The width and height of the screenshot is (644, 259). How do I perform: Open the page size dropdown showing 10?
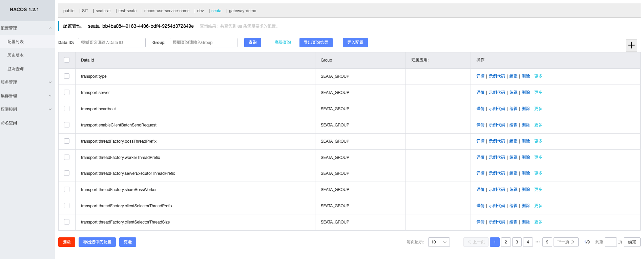pos(439,242)
